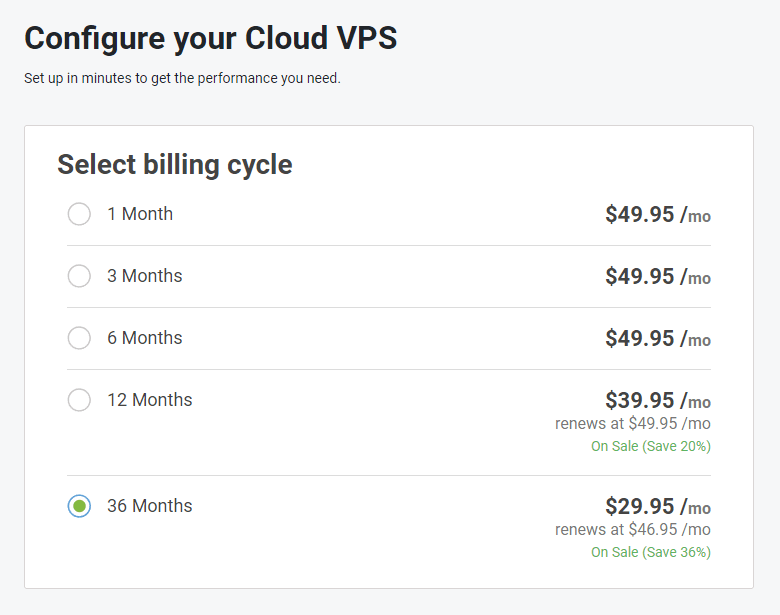The width and height of the screenshot is (780, 615).
Task: Click the $29.95 per month price
Action: 658,507
